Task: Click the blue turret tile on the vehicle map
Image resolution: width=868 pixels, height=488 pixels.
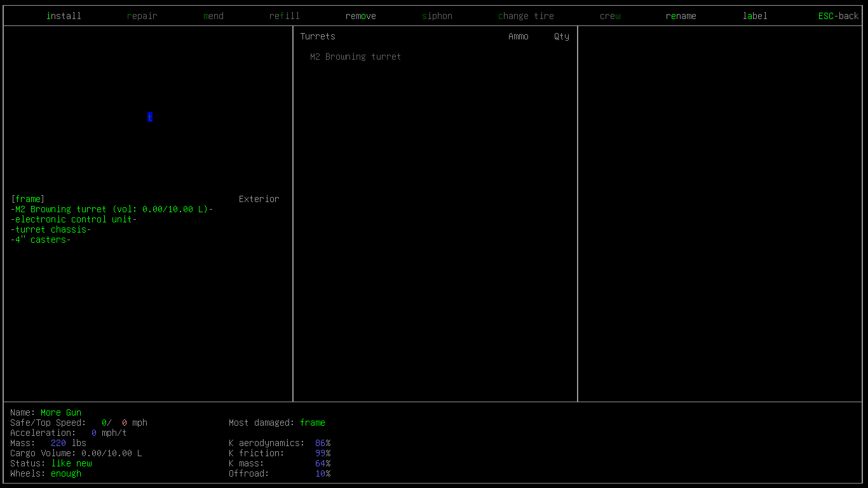Action: [x=150, y=117]
